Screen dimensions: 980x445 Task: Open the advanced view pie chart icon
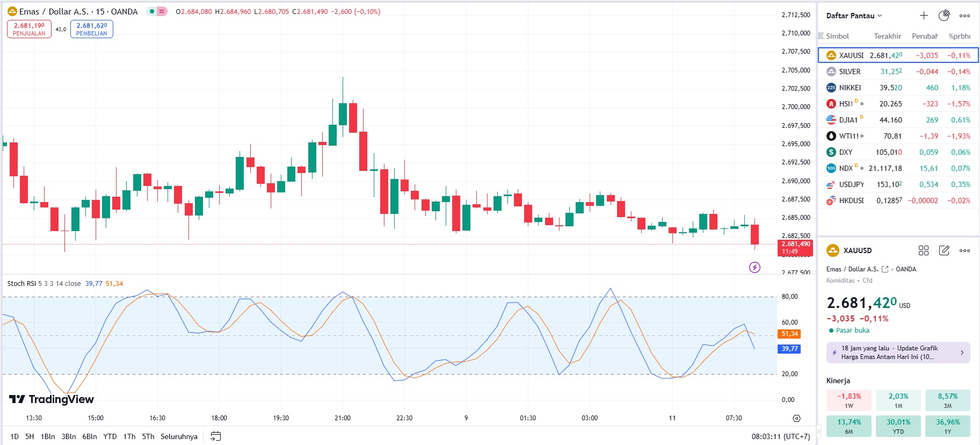(944, 16)
